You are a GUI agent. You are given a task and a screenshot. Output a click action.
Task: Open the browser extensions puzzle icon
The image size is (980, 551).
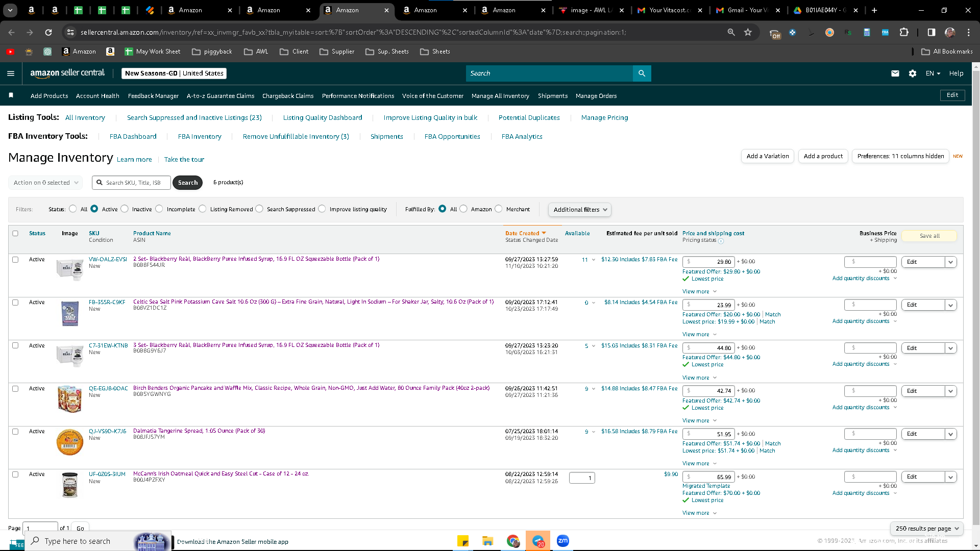click(x=904, y=32)
